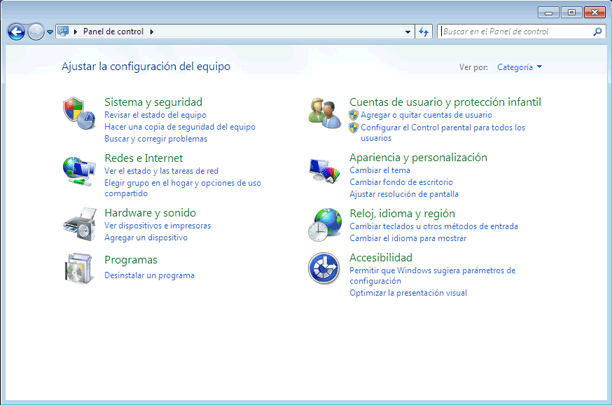Open the Categoría view dropdown
This screenshot has width=612, height=405.
point(519,67)
